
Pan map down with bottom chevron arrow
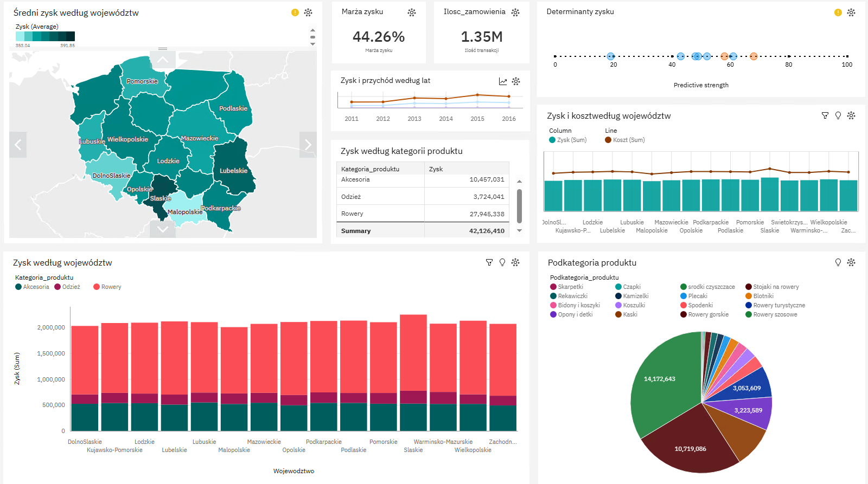click(163, 229)
